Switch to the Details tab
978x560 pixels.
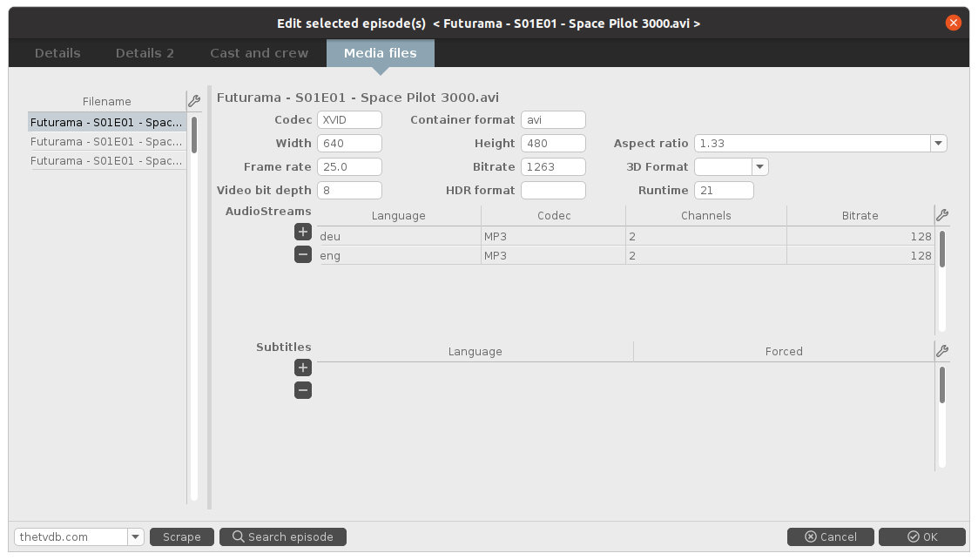[x=57, y=53]
